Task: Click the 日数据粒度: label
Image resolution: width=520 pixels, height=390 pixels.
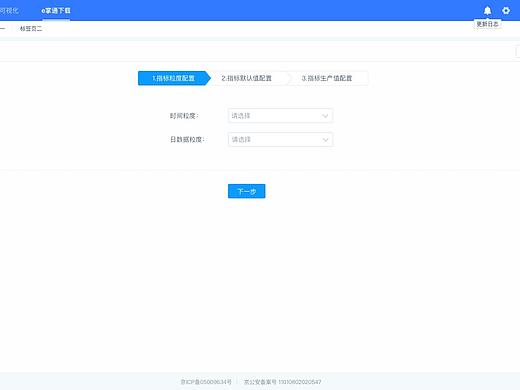Action: coord(187,140)
